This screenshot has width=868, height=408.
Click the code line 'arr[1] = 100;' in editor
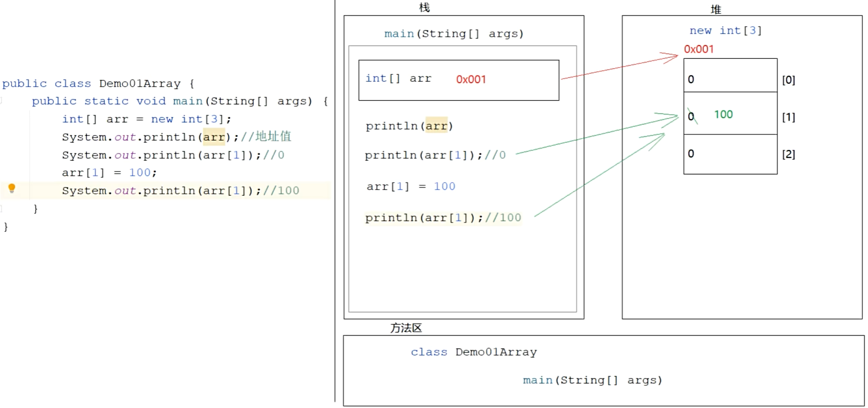pyautogui.click(x=109, y=173)
